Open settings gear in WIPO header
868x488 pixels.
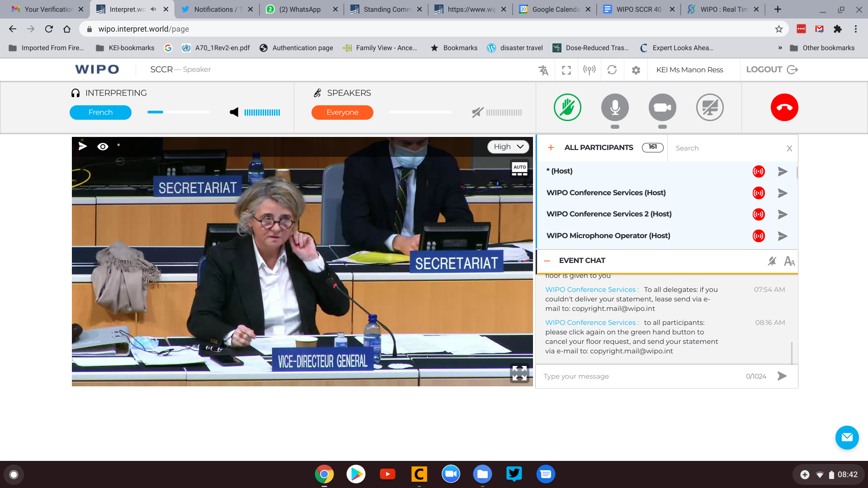(x=636, y=70)
